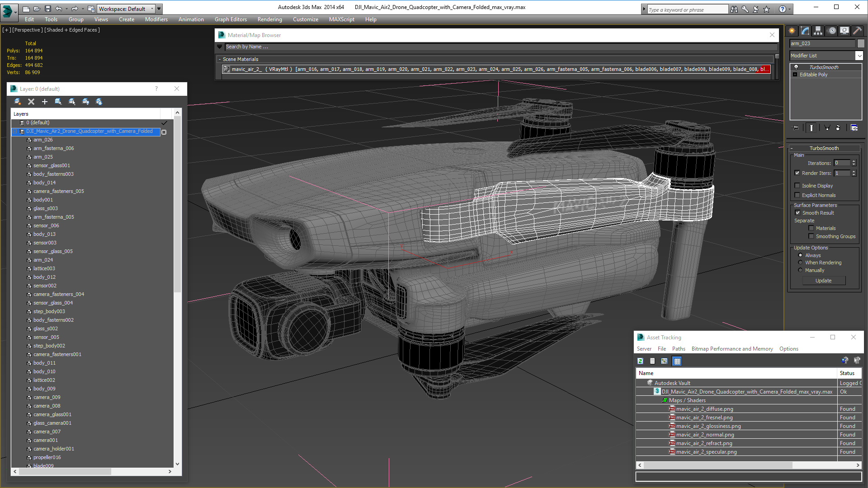Open the Hierarchy command panel tab
Image resolution: width=868 pixels, height=488 pixels.
click(818, 31)
